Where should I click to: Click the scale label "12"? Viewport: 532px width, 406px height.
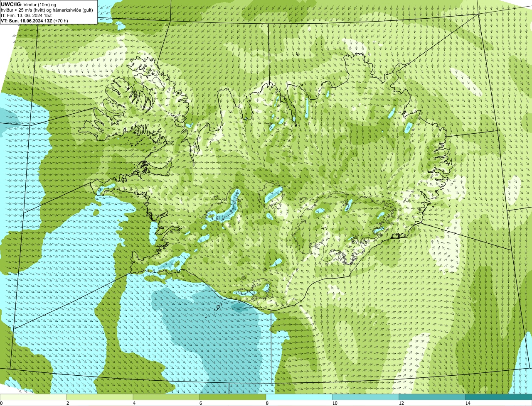(401, 403)
